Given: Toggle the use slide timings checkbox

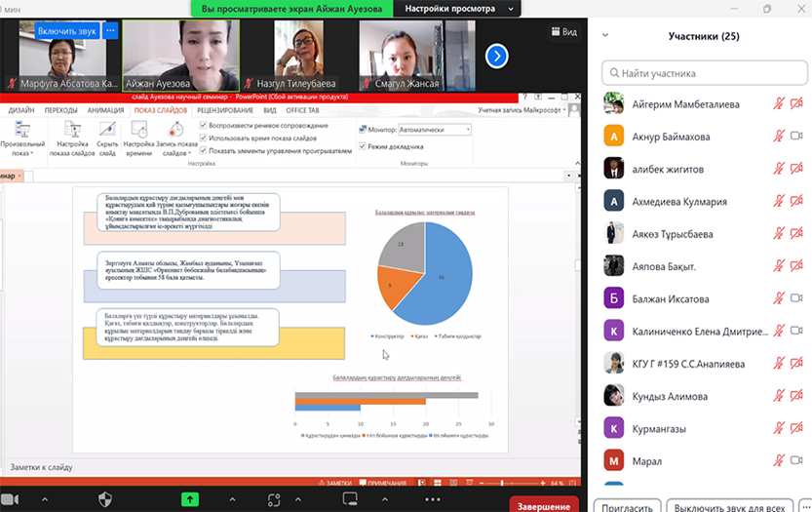Looking at the screenshot, I should click(x=203, y=138).
